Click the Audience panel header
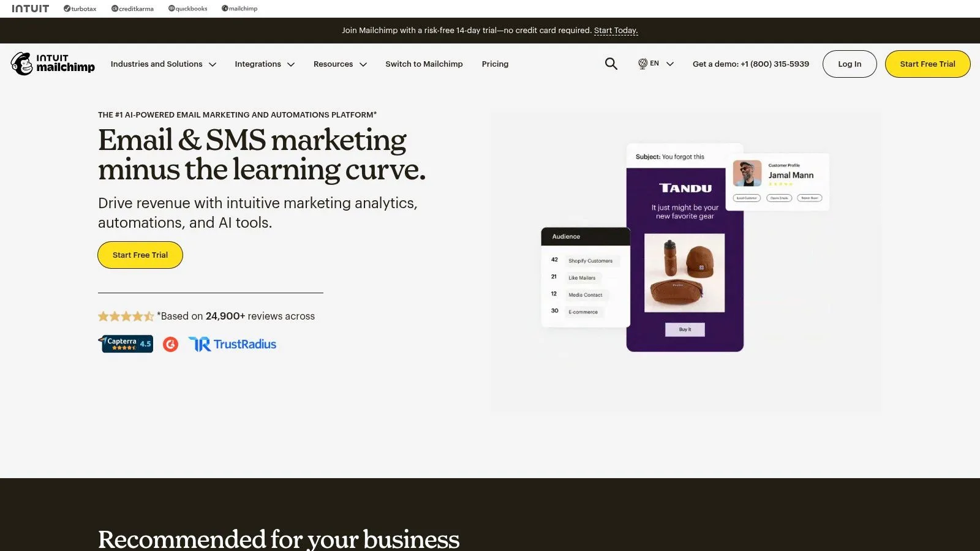This screenshot has width=980, height=551. tap(586, 236)
